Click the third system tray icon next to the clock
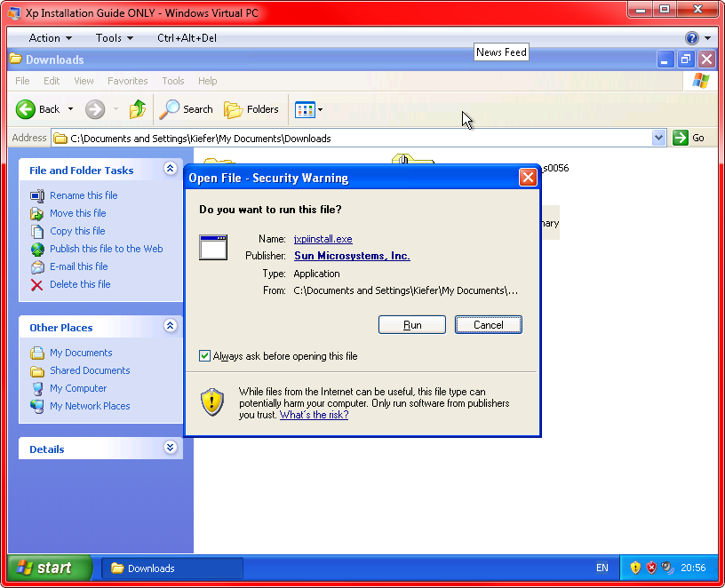 (667, 568)
